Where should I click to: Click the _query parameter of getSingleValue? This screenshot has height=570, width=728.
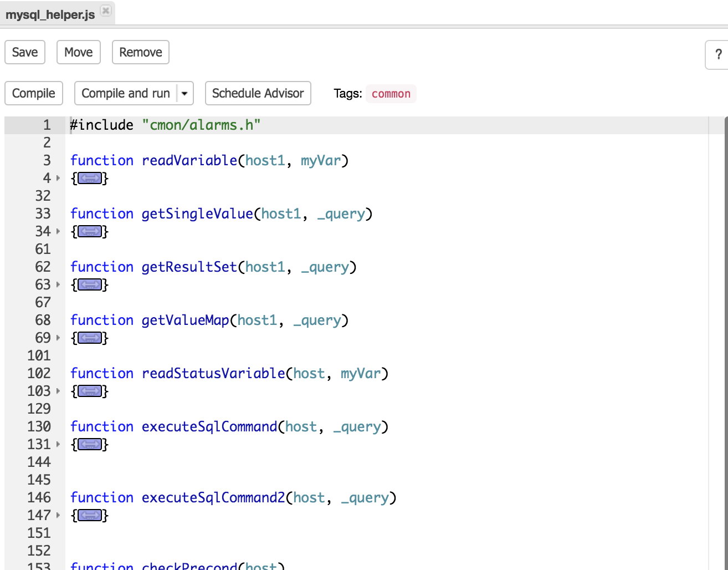tap(341, 213)
